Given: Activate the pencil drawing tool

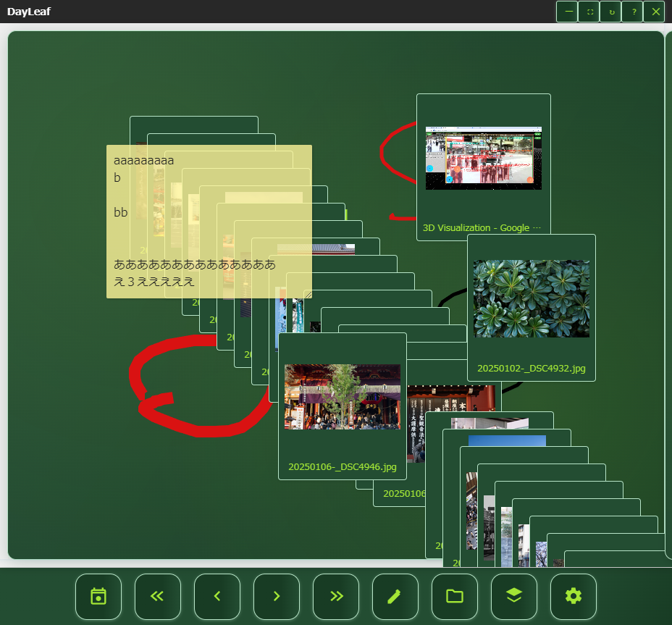Looking at the screenshot, I should click(x=395, y=596).
